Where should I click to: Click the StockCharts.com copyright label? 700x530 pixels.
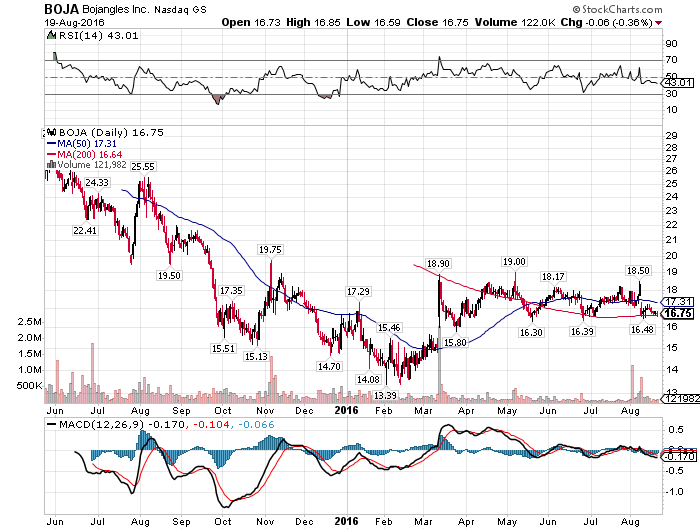click(x=617, y=9)
